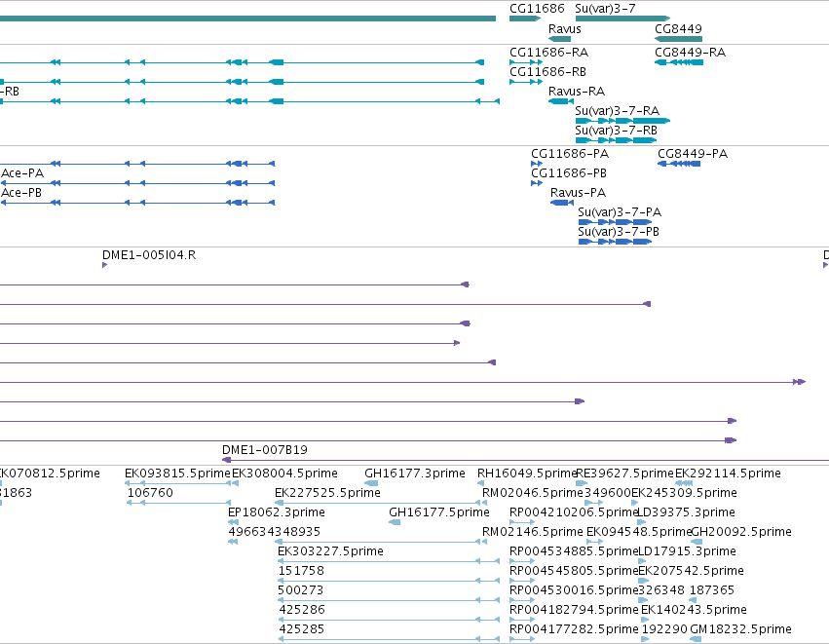The image size is (829, 644).
Task: Click the 425286 feature label
Action: tap(301, 610)
